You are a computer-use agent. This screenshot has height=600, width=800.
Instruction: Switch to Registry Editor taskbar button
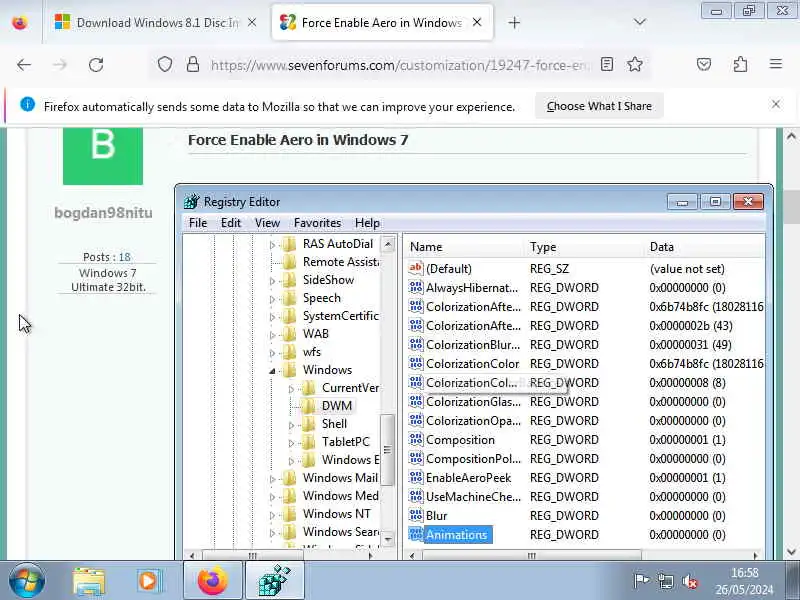click(x=275, y=580)
